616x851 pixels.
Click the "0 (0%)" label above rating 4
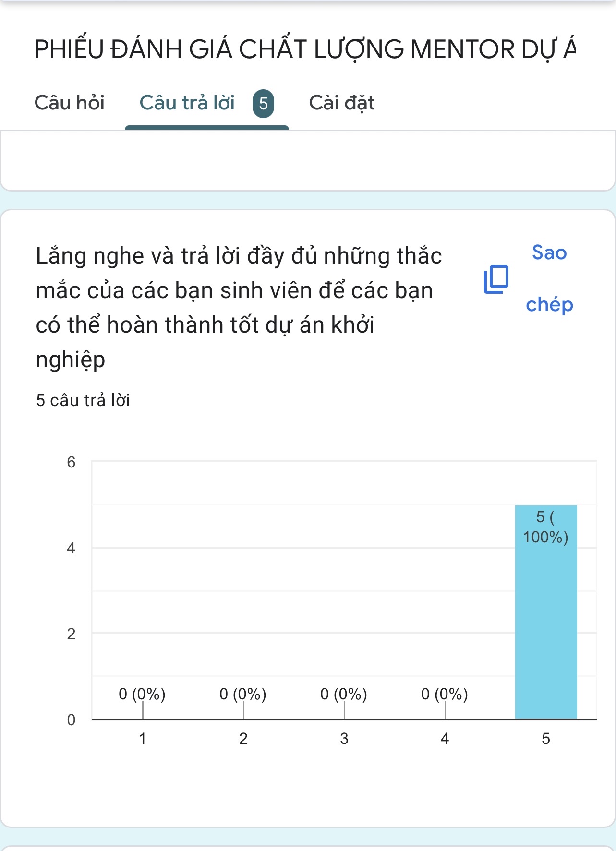[x=445, y=694]
